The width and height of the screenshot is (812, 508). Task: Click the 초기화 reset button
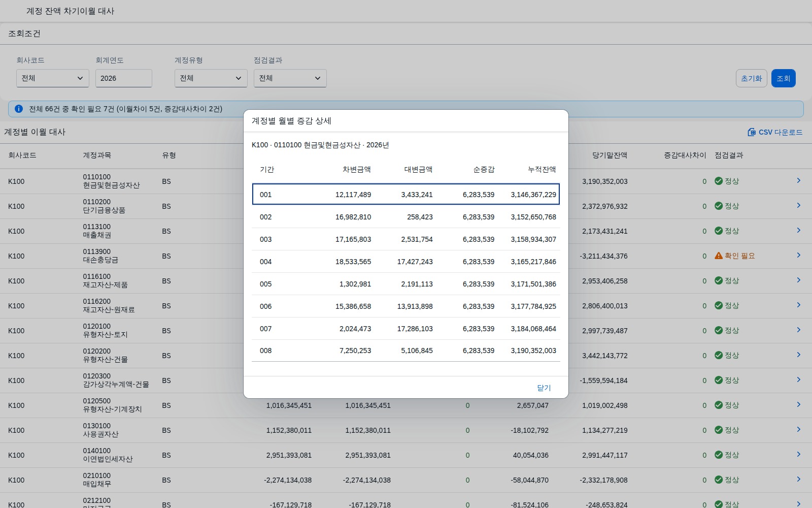[752, 78]
